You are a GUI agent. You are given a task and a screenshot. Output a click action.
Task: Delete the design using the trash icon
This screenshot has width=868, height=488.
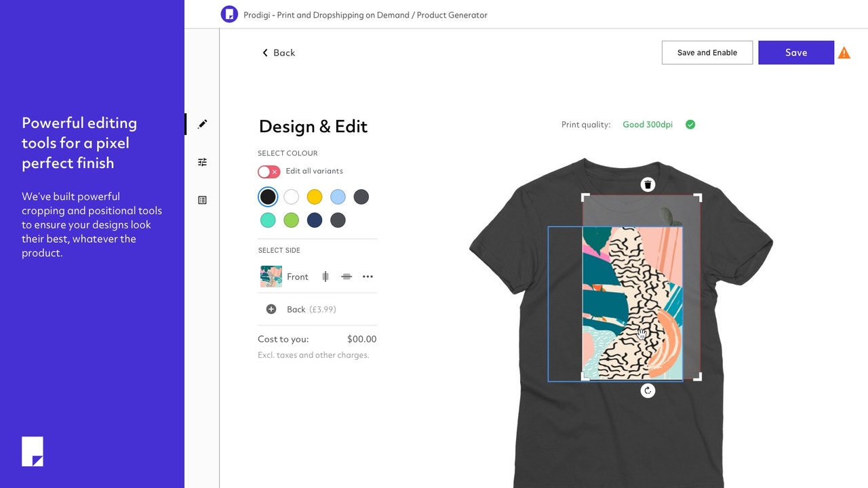pyautogui.click(x=648, y=184)
